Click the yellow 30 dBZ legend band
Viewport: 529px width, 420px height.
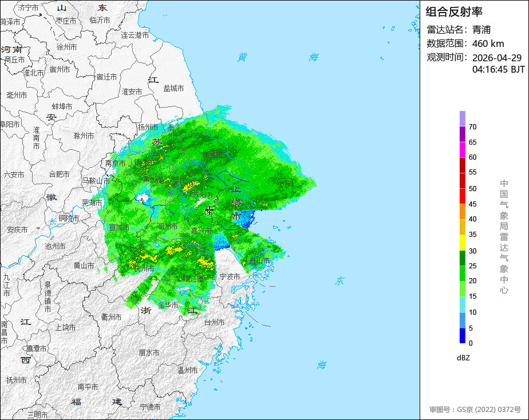click(x=462, y=243)
